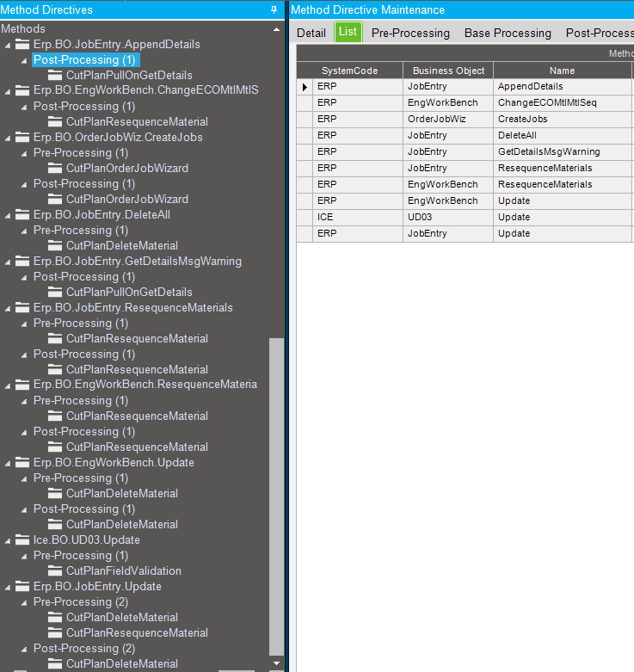Image resolution: width=634 pixels, height=672 pixels.
Task: Click folder icon of Erp.BO.JobEntry.ResequenceMaterials
Action: point(22,308)
